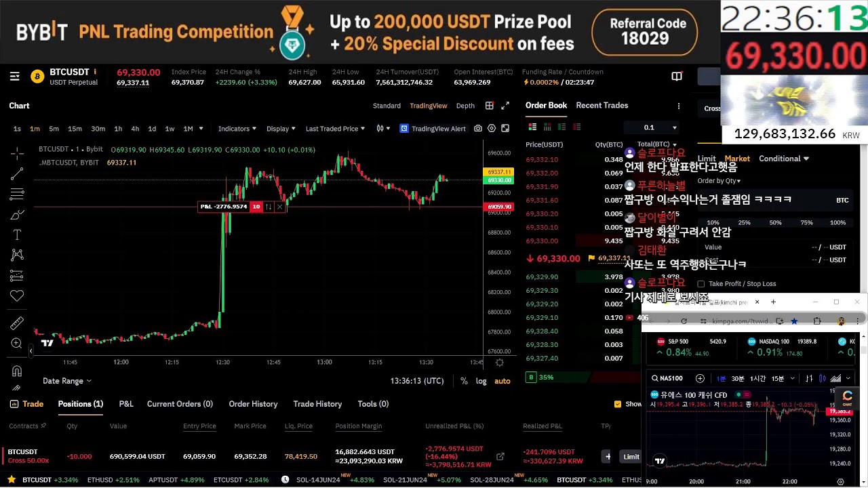Open the Conditional order type dropdown
The width and height of the screenshot is (868, 488).
(x=784, y=159)
